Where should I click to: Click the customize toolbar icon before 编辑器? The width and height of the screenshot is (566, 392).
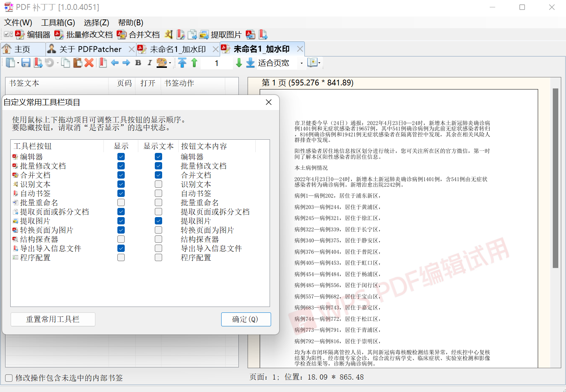(x=8, y=34)
